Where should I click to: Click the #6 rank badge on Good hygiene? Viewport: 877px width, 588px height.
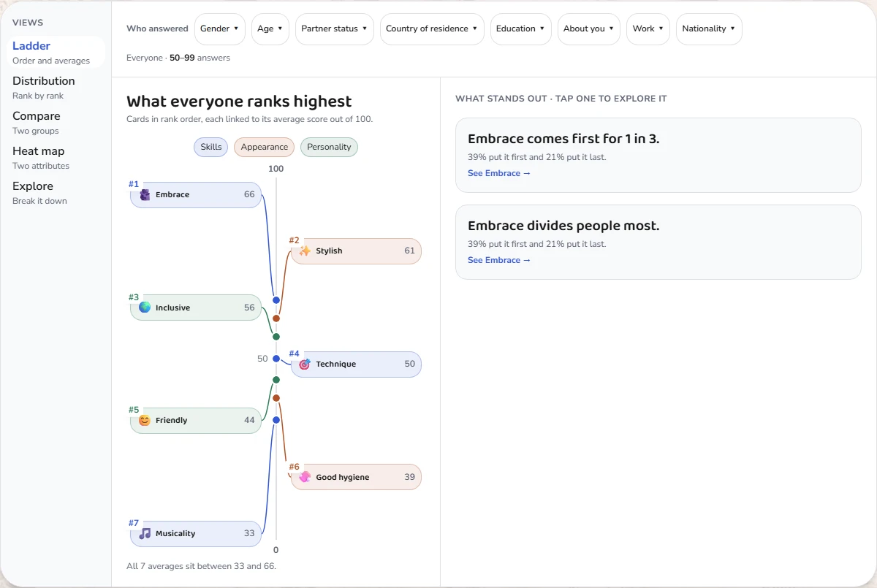pos(294,467)
